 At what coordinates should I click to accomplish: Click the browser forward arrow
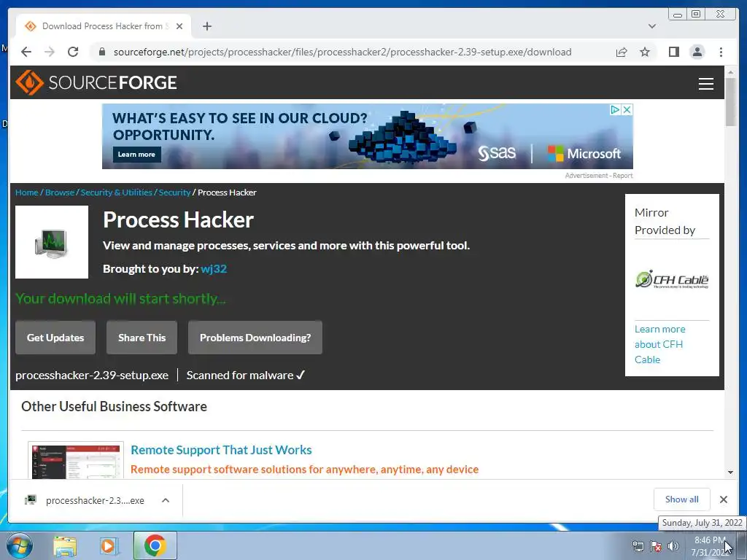[50, 52]
